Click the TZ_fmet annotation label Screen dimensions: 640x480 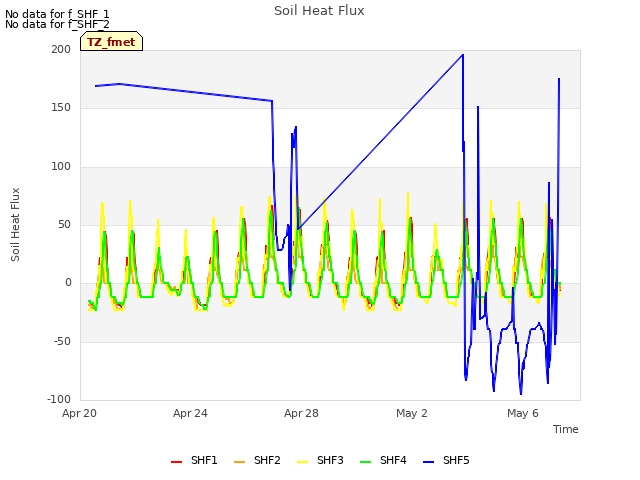click(x=111, y=42)
